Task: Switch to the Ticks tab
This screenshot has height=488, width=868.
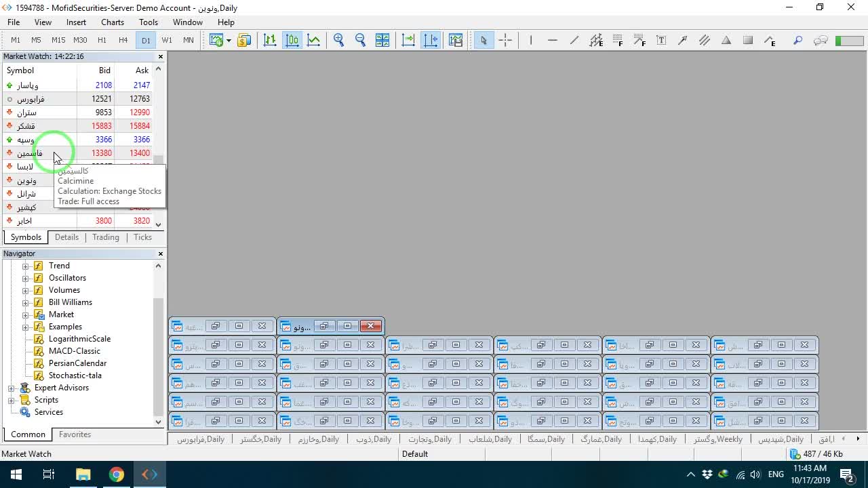Action: click(x=142, y=237)
